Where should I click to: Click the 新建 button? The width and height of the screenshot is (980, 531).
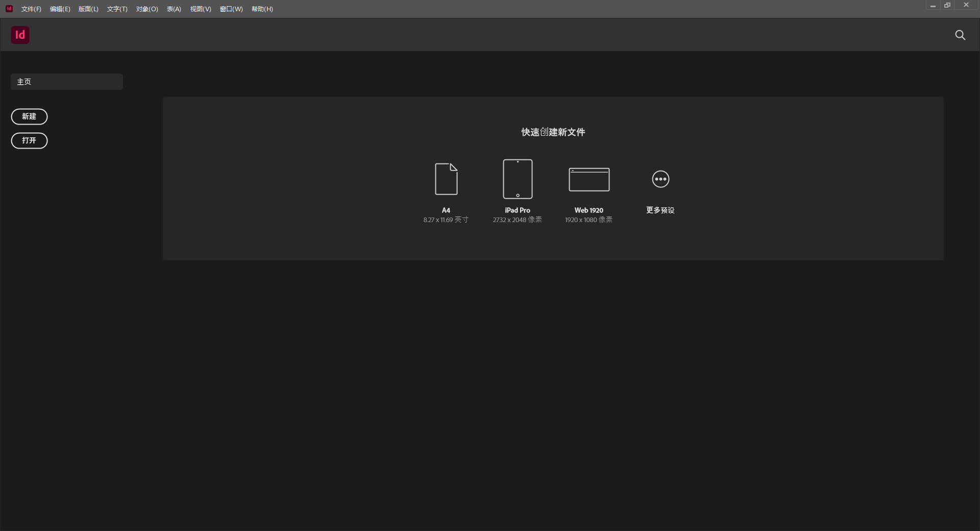coord(29,116)
